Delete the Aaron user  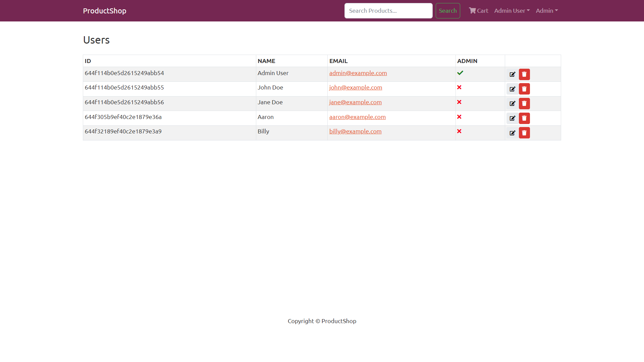pos(524,118)
